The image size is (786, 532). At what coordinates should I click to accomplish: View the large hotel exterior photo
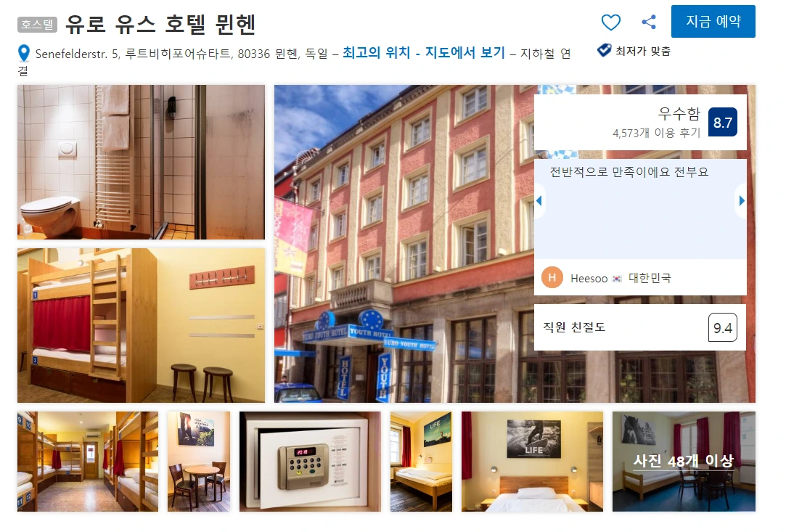tap(404, 244)
